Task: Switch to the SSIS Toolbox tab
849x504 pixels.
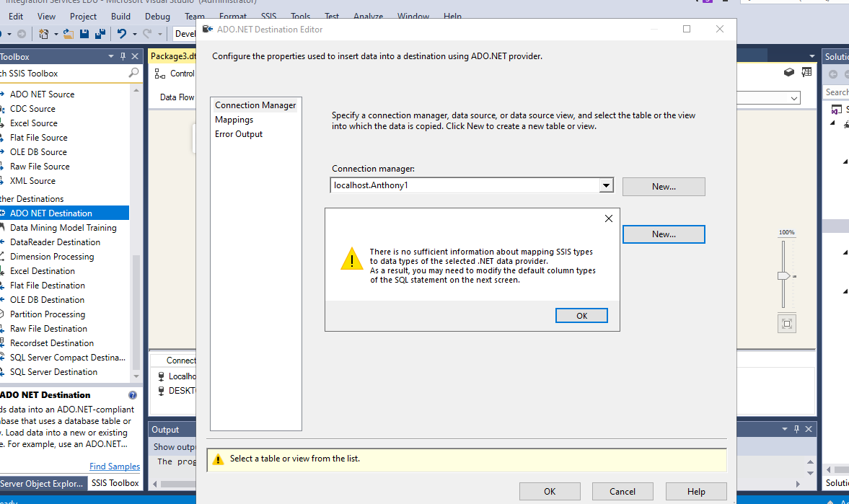Action: pos(115,483)
